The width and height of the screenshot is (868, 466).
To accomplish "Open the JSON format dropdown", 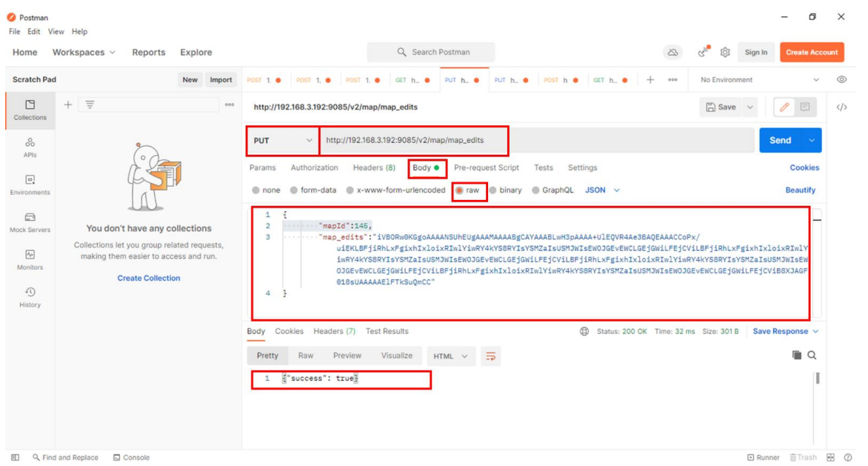I will (x=602, y=190).
